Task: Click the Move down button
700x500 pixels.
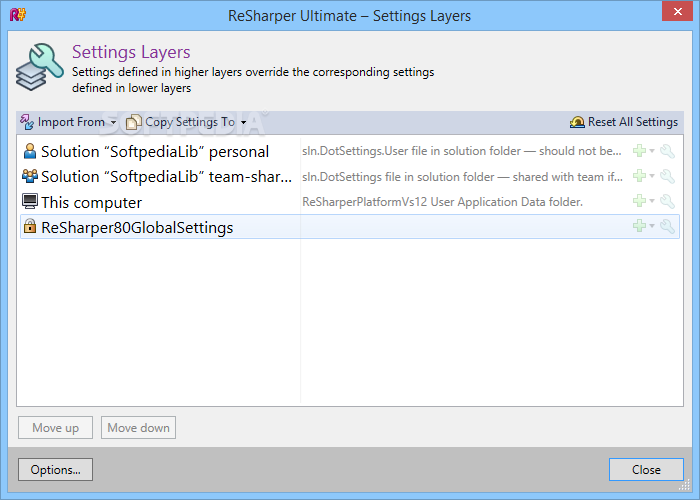Action: coord(138,428)
